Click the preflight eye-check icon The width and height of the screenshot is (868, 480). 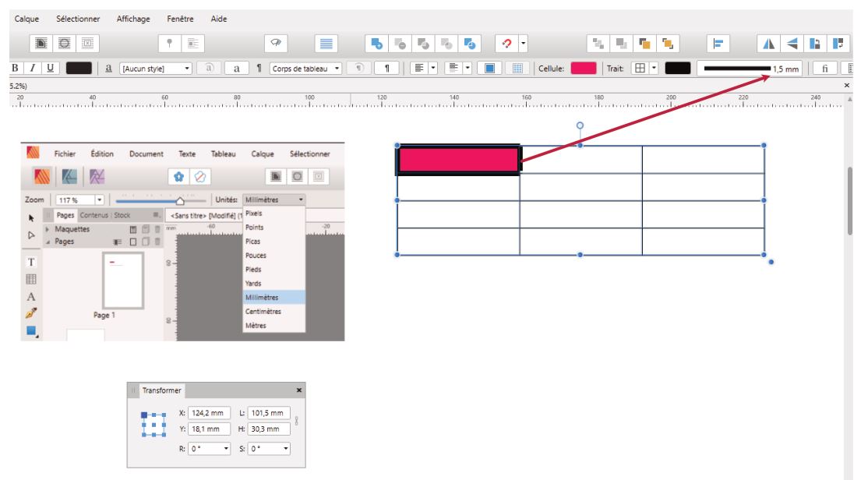click(x=276, y=43)
